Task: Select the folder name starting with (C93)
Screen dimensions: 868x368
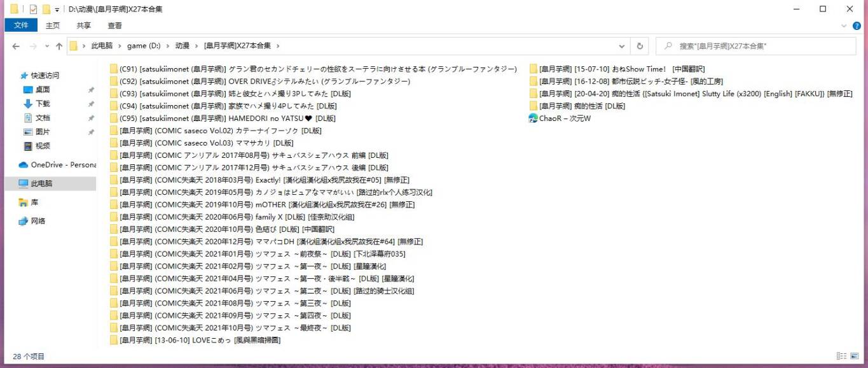Action: click(235, 94)
